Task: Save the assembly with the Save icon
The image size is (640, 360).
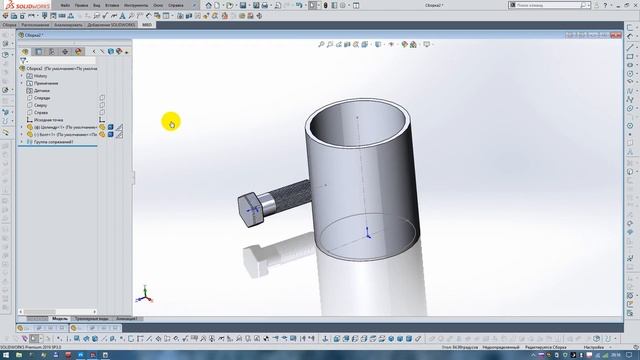Action: 243,5
